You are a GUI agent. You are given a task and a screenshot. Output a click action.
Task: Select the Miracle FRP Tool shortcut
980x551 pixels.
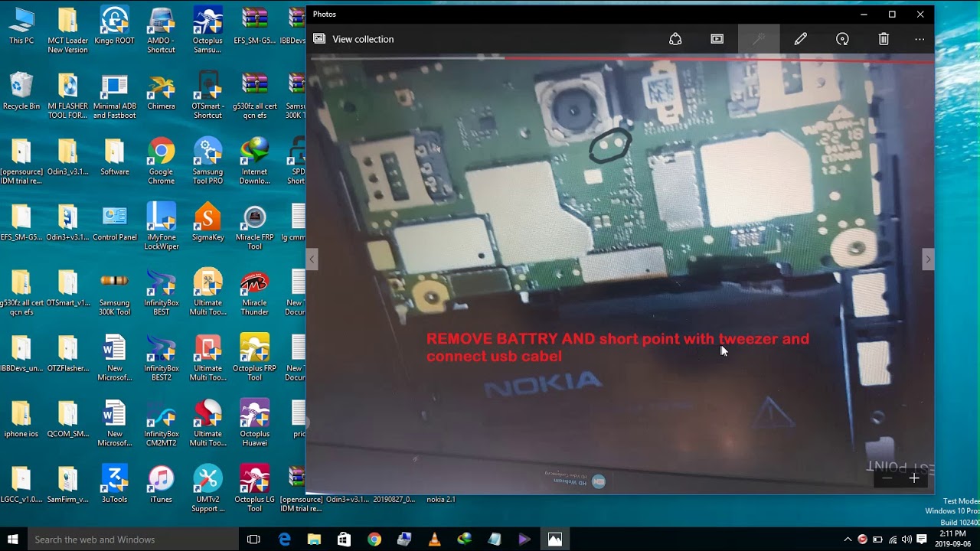tap(254, 227)
